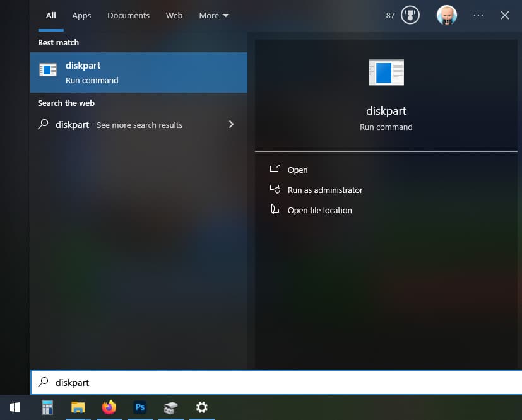Click the Run as administrator shield icon

click(275, 189)
